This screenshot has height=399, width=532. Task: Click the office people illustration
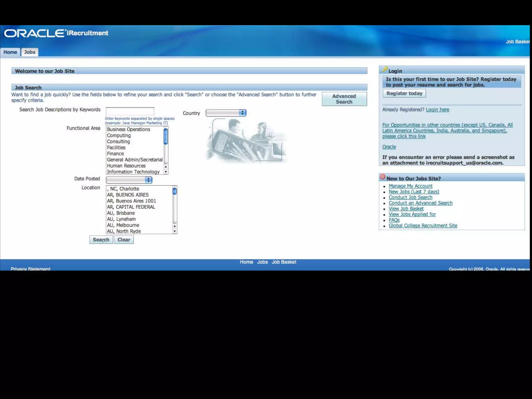pyautogui.click(x=246, y=141)
